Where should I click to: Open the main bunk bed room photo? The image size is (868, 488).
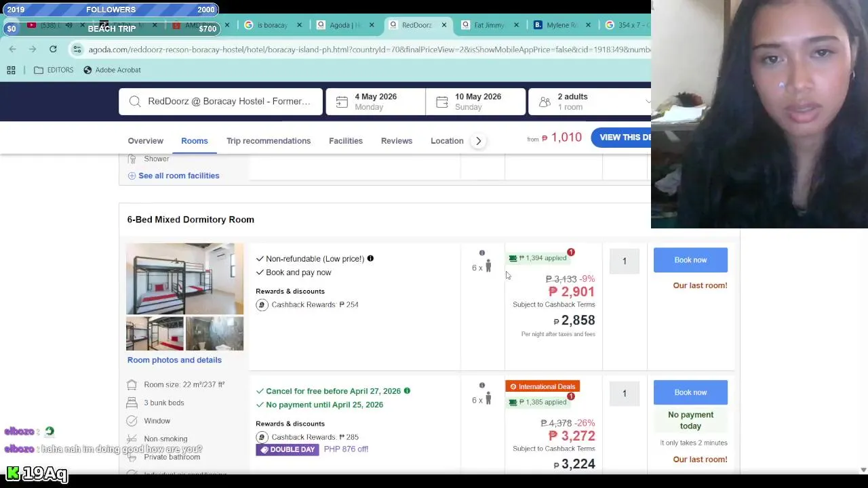[x=184, y=279]
